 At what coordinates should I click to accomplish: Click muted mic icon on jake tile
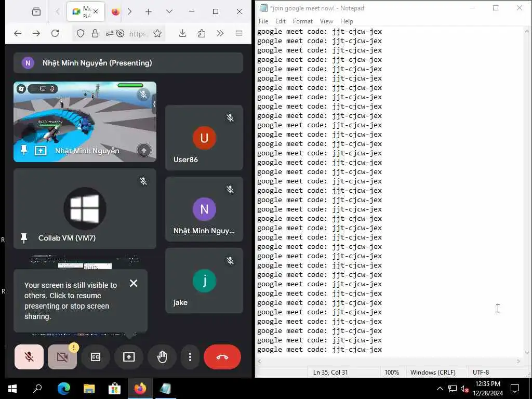tap(230, 261)
